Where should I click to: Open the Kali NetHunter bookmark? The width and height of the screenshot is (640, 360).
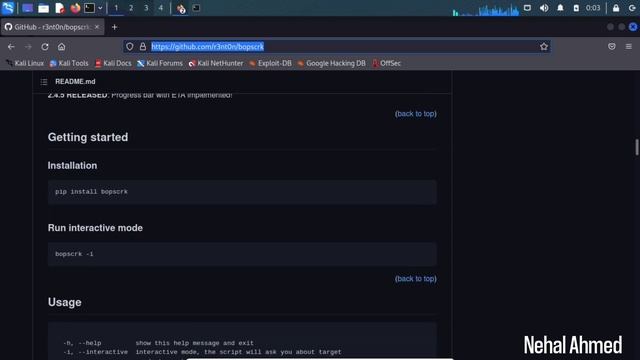tap(216, 63)
